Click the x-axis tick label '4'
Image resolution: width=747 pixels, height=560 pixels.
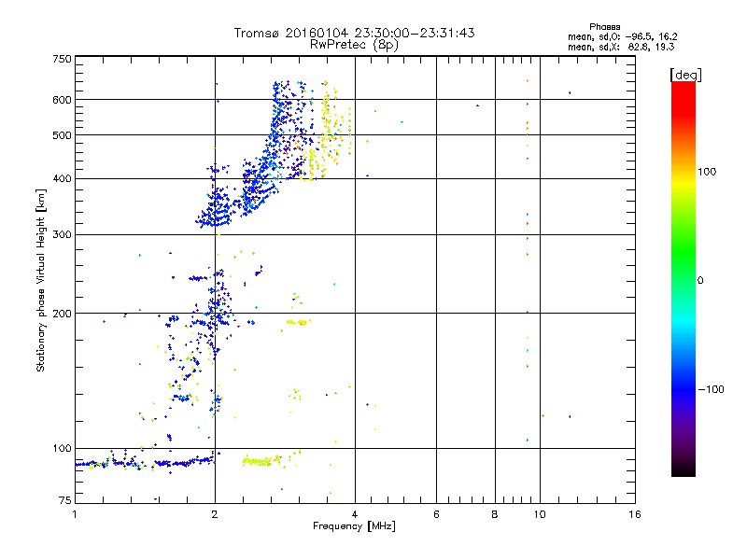pos(355,514)
